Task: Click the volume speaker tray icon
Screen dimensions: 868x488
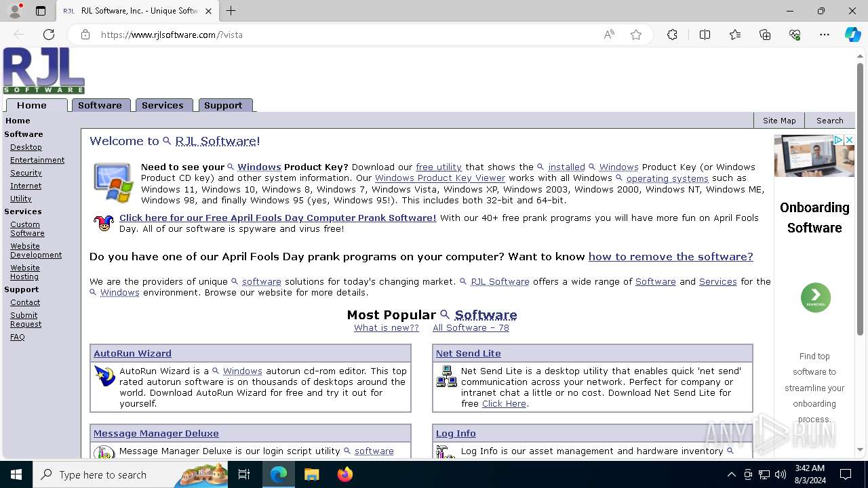Action: point(780,474)
